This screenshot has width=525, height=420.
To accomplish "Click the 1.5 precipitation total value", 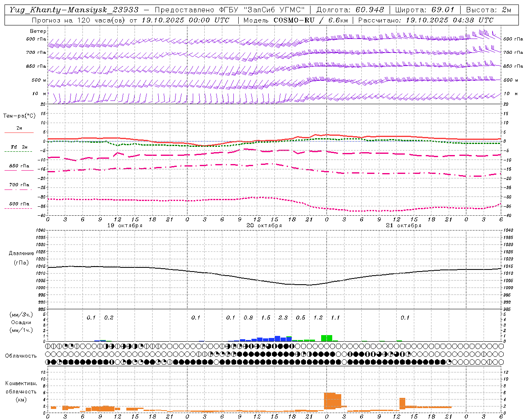I will click(x=266, y=317).
